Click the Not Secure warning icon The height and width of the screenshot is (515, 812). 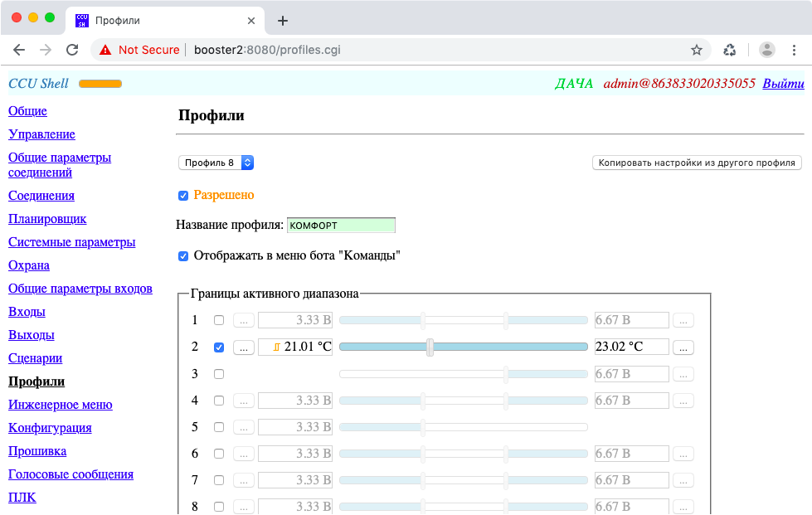point(105,50)
